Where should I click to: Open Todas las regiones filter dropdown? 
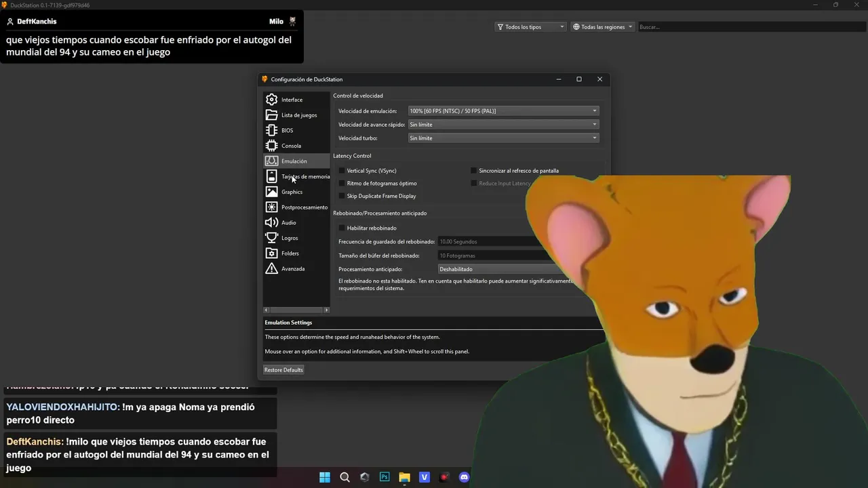click(x=603, y=27)
